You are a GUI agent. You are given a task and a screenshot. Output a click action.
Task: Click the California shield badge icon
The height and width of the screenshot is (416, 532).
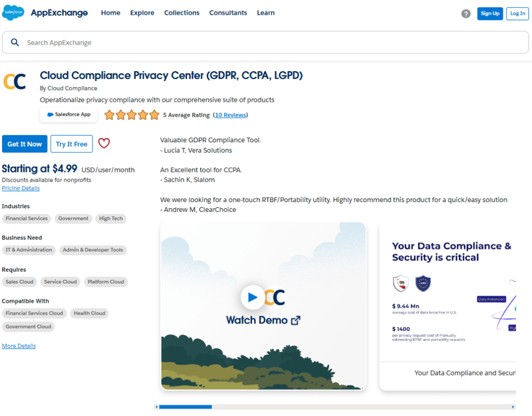(x=401, y=283)
